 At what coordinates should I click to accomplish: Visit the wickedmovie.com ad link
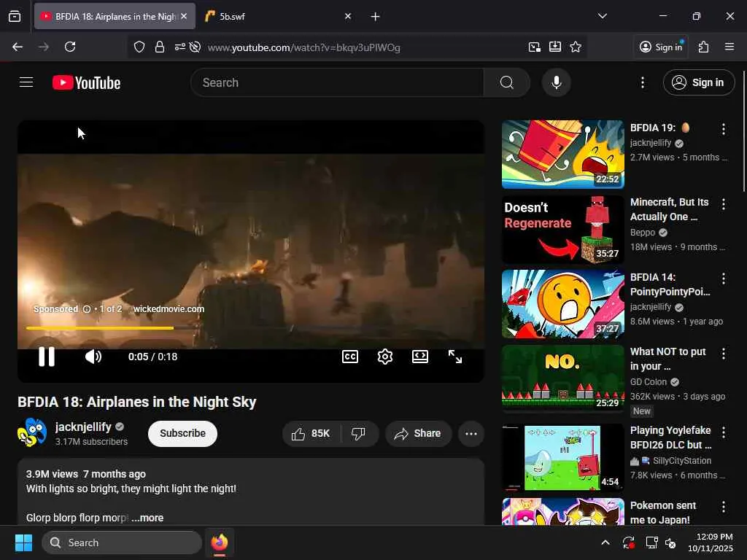(169, 309)
